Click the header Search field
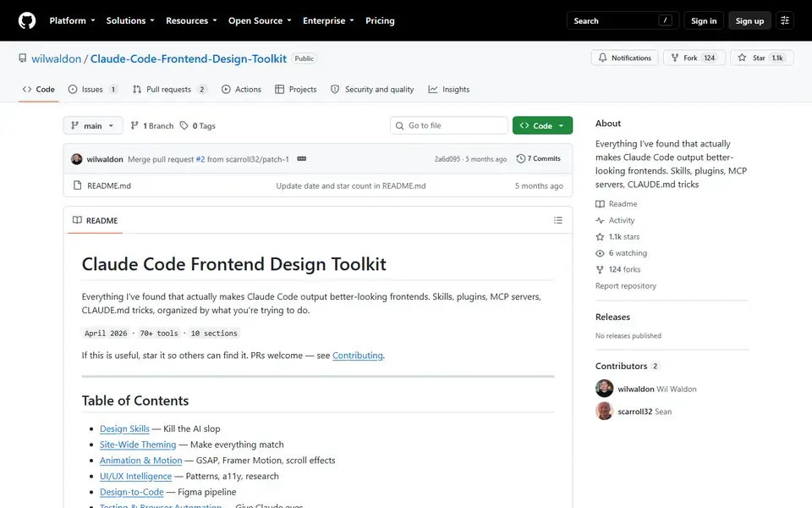Image resolution: width=812 pixels, height=508 pixels. click(x=622, y=20)
